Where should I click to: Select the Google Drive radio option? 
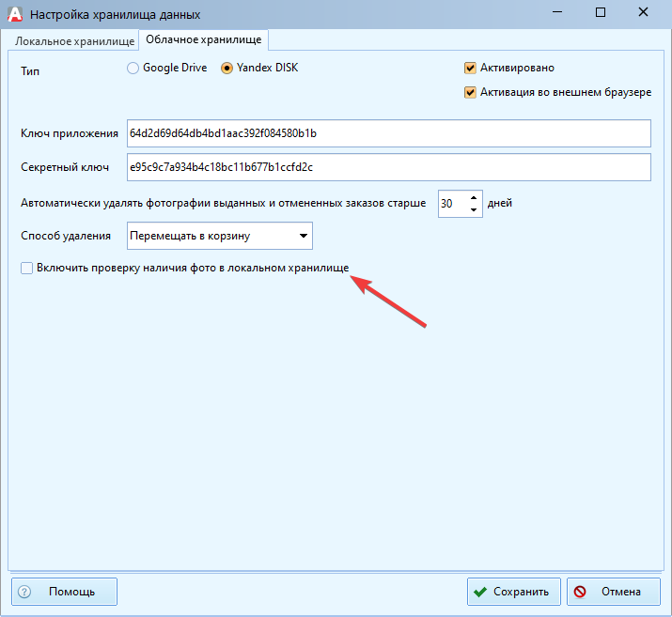point(133,68)
